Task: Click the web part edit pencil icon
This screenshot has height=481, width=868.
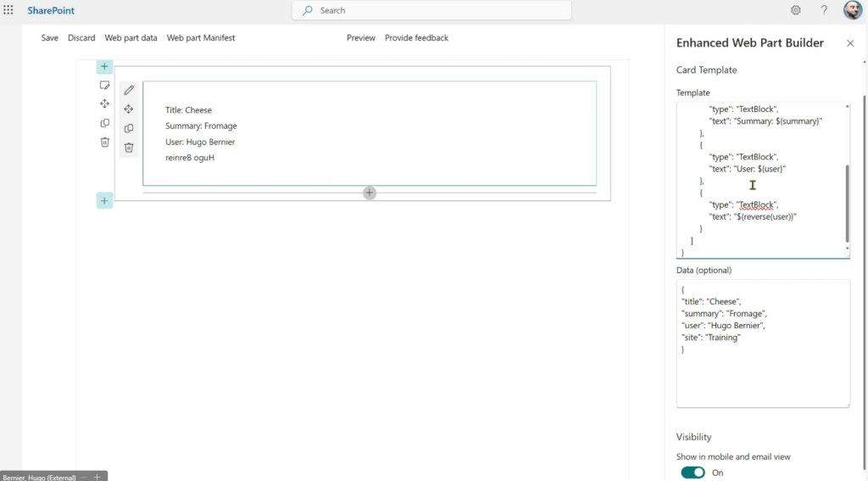Action: (129, 90)
